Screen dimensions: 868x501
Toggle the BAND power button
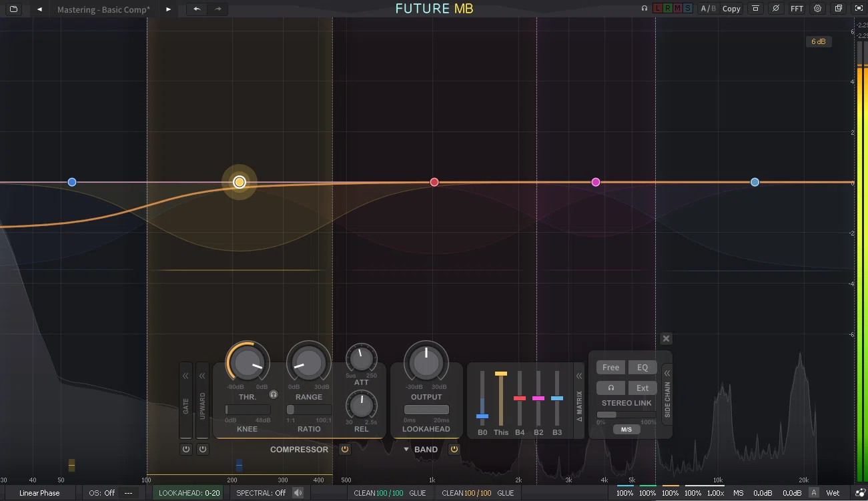pos(454,450)
